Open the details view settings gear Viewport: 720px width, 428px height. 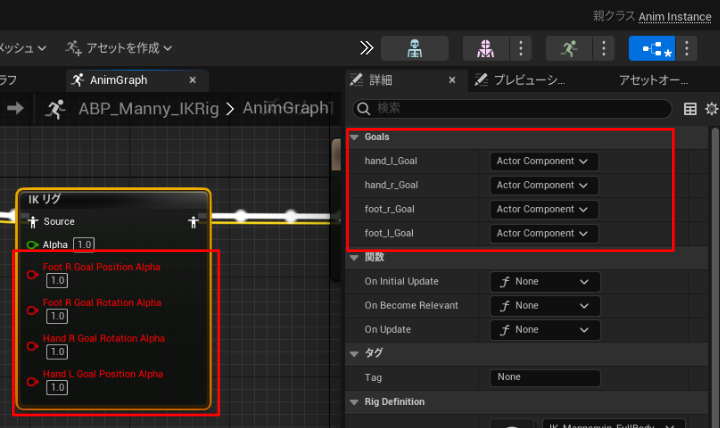[711, 109]
